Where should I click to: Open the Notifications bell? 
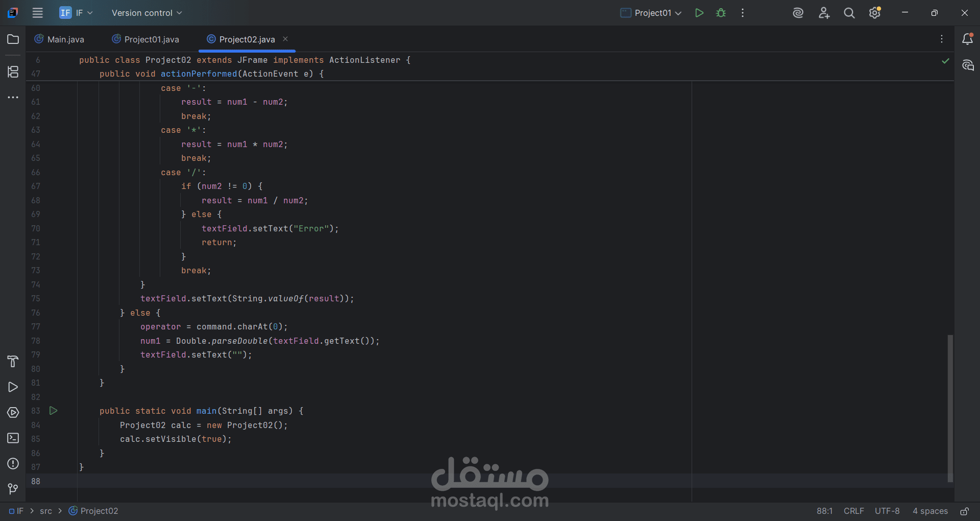point(967,39)
